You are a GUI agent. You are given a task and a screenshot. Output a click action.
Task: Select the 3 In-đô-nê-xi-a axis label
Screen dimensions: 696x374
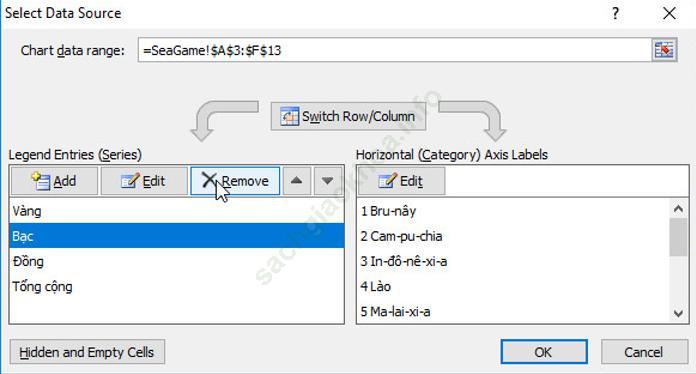514,261
